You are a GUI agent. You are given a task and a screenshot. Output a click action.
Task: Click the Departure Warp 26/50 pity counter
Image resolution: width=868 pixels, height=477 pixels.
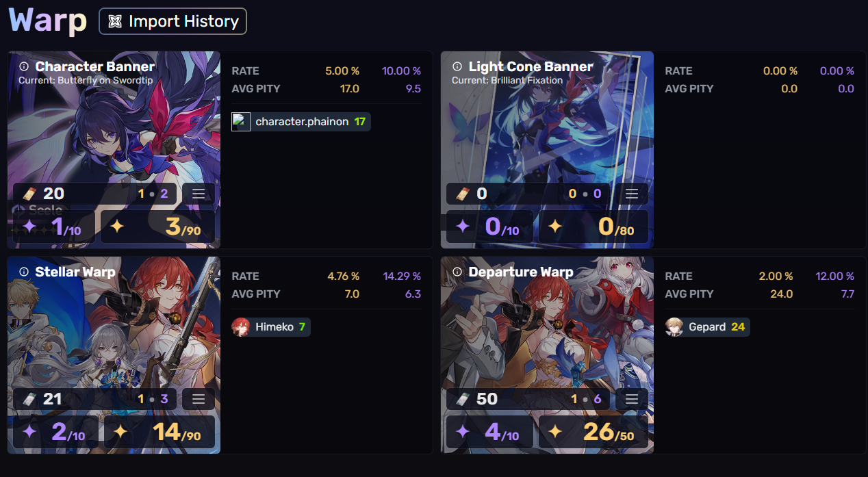(593, 432)
